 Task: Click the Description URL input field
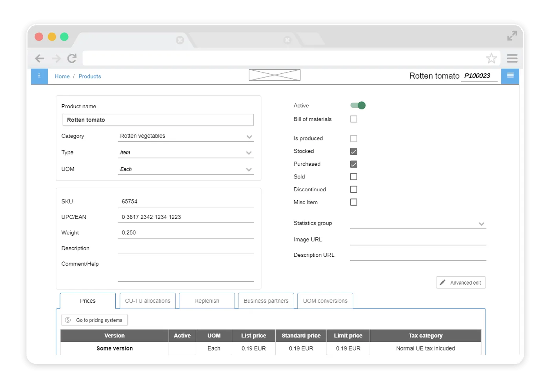pos(418,255)
